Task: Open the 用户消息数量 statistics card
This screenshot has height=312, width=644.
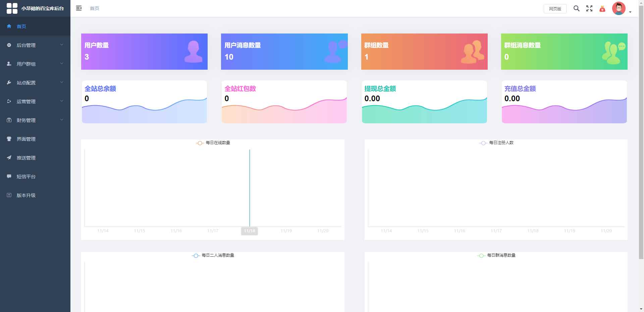Action: 284,52
